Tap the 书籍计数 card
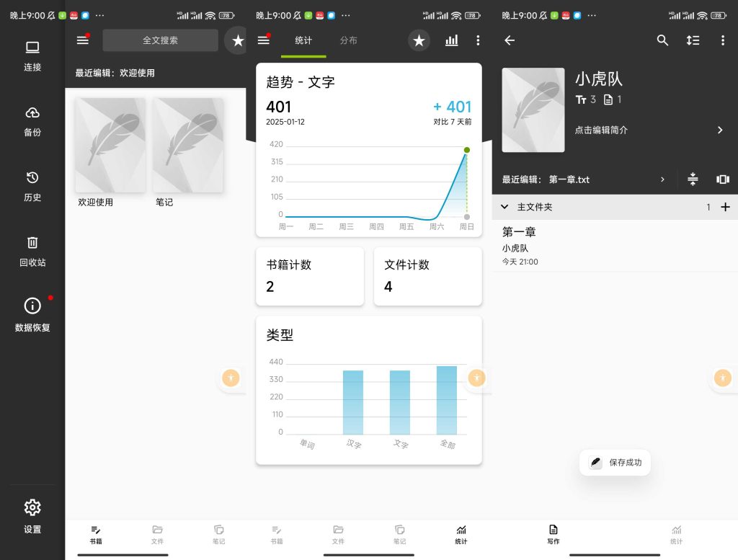Viewport: 738px width, 560px height. pyautogui.click(x=310, y=276)
